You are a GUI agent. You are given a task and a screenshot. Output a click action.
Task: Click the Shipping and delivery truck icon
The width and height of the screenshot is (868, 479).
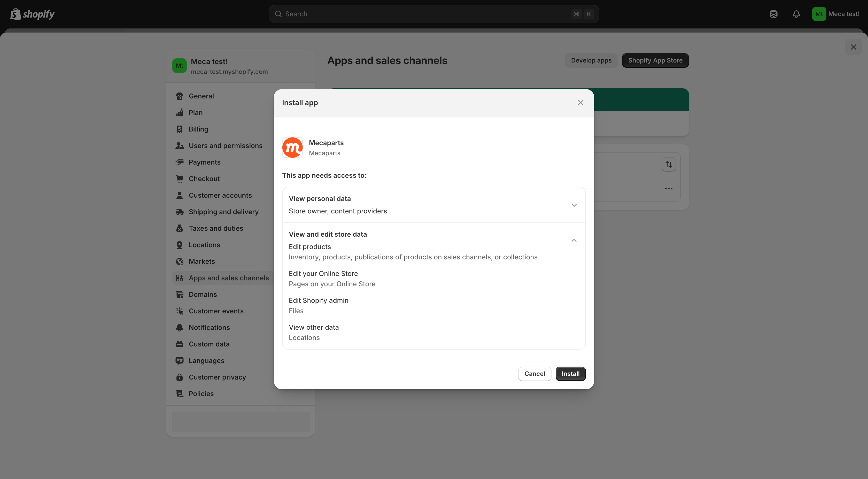tap(180, 212)
